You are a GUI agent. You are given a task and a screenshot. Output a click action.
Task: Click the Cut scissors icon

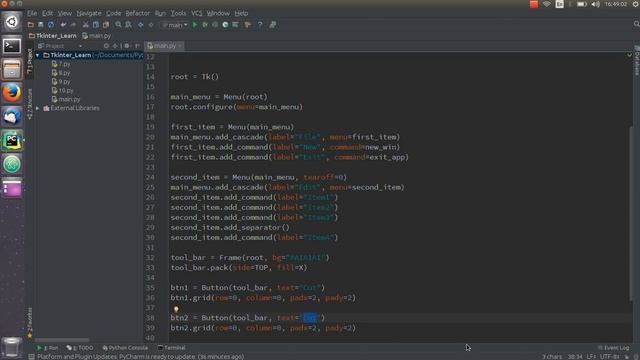(86, 25)
